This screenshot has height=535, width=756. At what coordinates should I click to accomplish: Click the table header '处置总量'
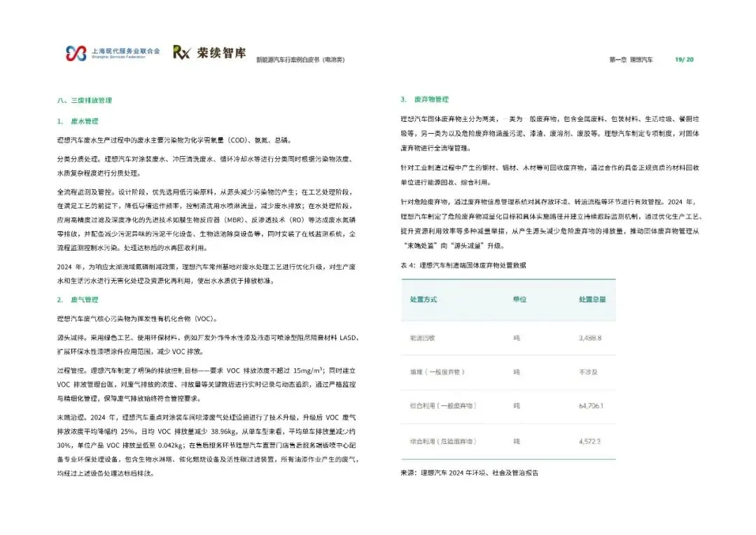click(x=593, y=300)
